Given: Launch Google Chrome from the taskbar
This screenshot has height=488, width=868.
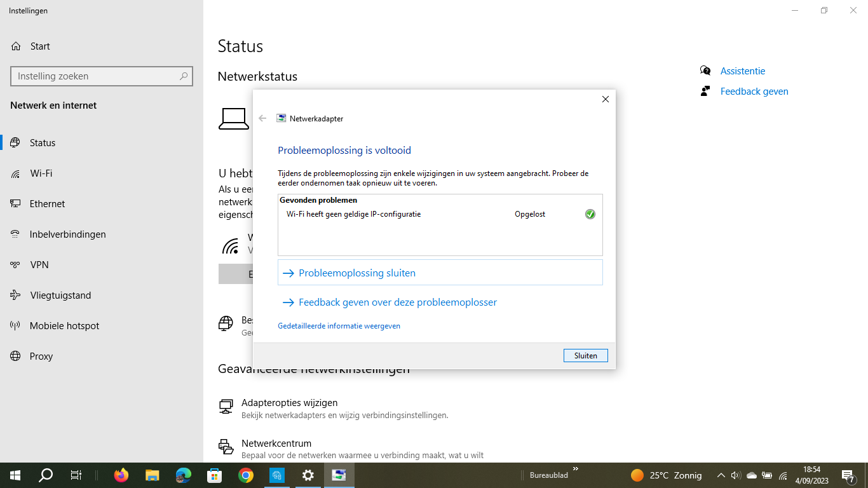Looking at the screenshot, I should (x=246, y=475).
